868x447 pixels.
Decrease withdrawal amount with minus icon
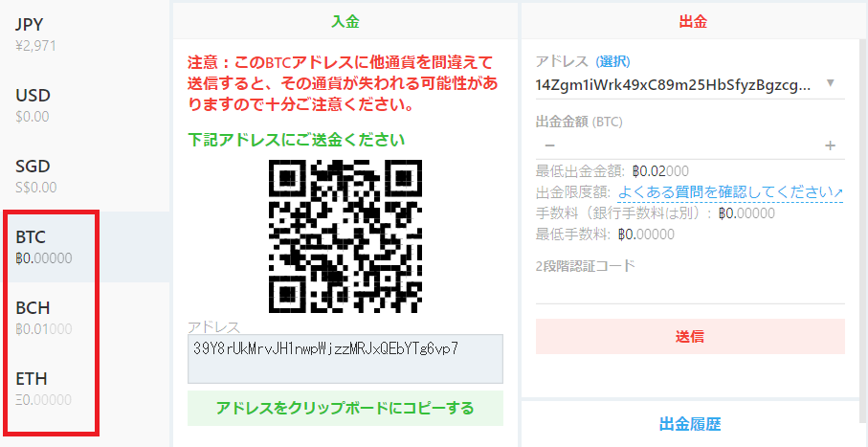549,145
